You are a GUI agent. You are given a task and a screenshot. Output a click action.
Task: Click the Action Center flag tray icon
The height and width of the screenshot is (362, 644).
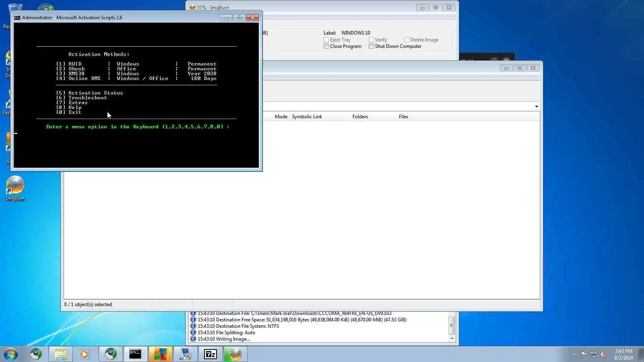point(584,354)
